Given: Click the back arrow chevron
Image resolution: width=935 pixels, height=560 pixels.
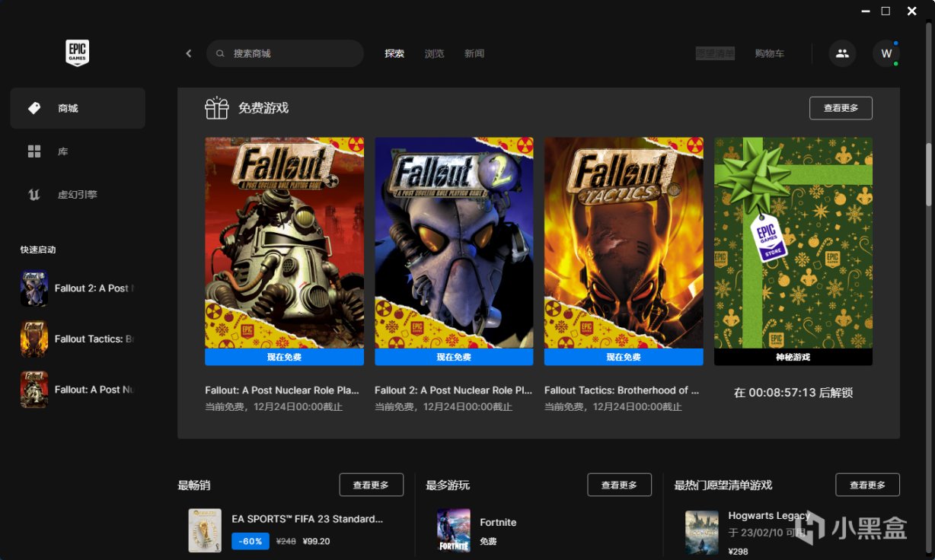Looking at the screenshot, I should click(189, 53).
